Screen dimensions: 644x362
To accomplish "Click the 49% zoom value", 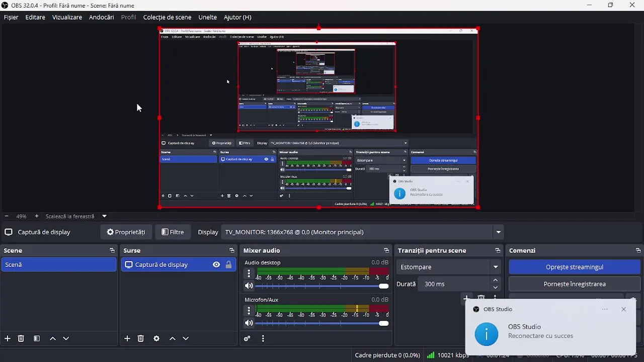I will [21, 216].
